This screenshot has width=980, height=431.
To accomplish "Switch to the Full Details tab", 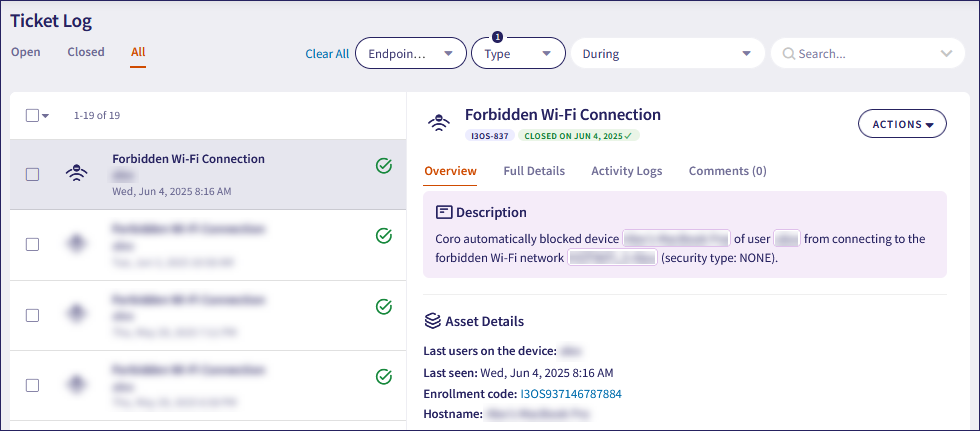I will coord(534,171).
